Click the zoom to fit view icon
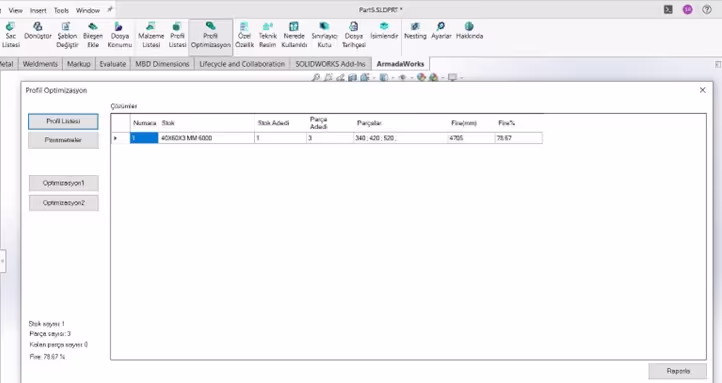Screen dimensions: 722x383 (x=316, y=77)
